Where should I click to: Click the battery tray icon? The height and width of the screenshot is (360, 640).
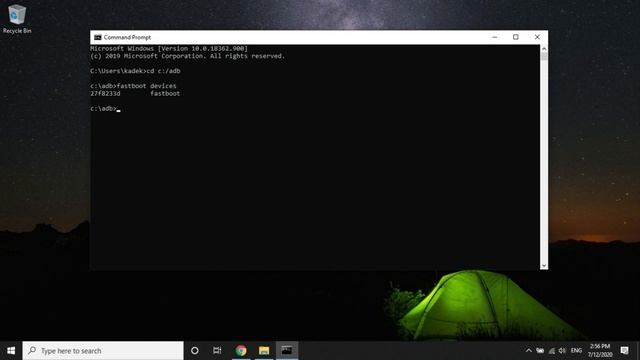(540, 351)
